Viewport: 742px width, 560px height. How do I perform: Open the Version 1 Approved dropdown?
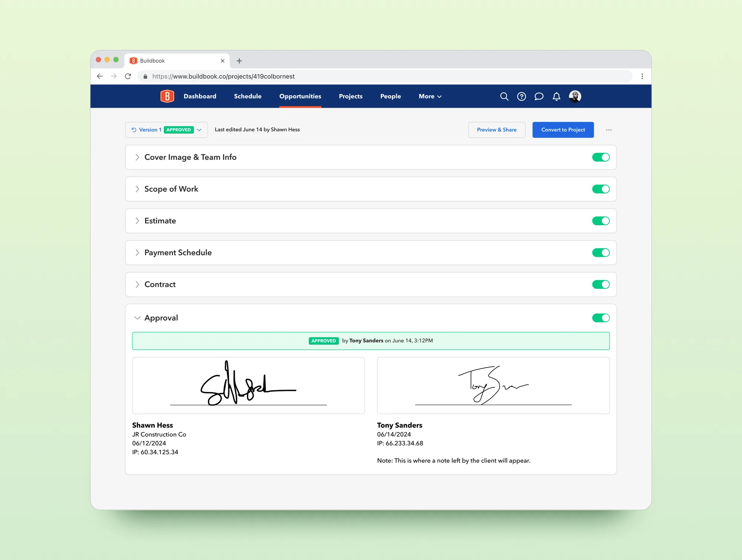tap(166, 130)
